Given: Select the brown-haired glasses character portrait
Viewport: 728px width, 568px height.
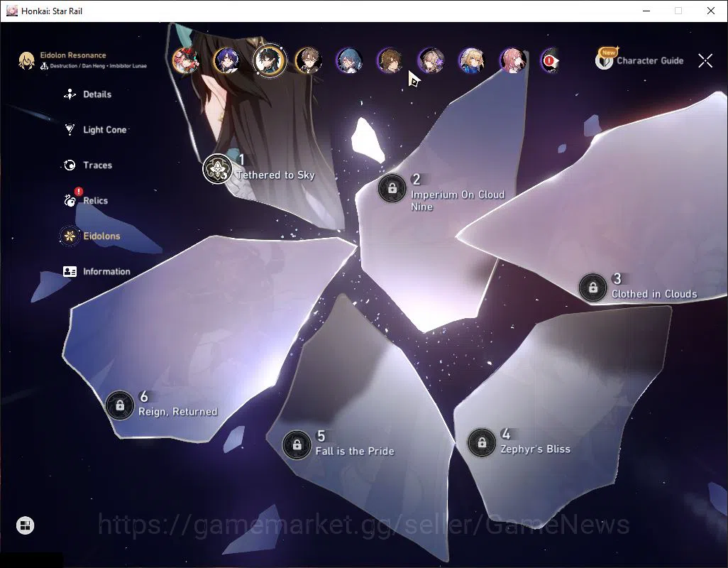Looking at the screenshot, I should tap(308, 60).
